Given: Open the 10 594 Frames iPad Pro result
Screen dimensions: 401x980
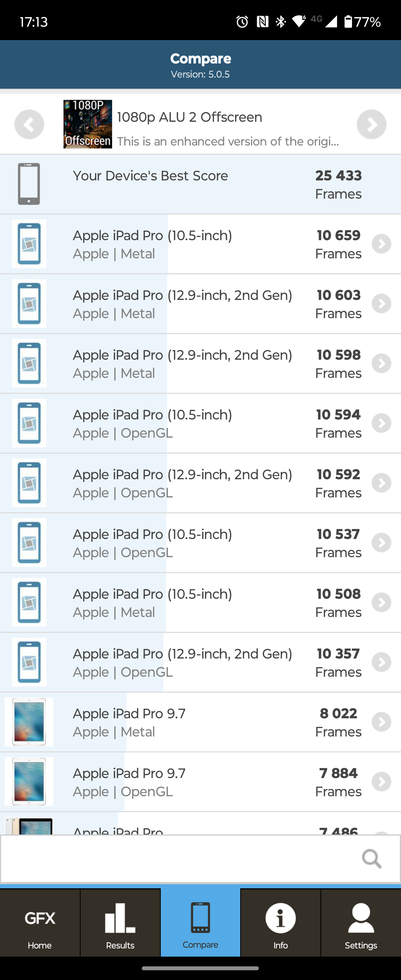Looking at the screenshot, I should 190,423.
